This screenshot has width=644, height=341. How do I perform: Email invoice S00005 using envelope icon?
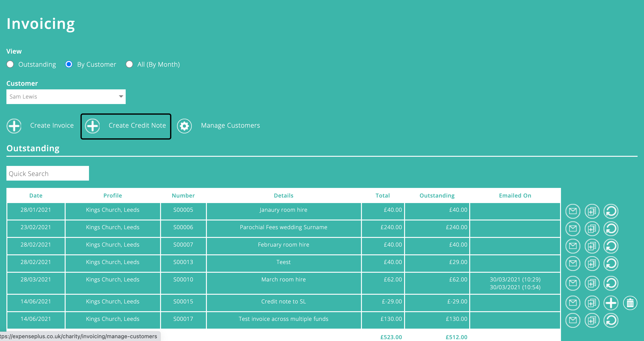(x=573, y=211)
